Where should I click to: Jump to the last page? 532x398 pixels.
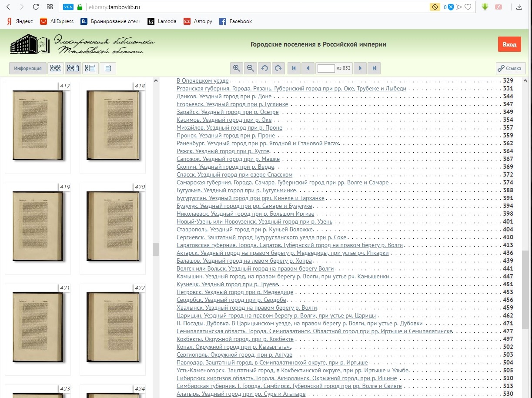click(374, 68)
